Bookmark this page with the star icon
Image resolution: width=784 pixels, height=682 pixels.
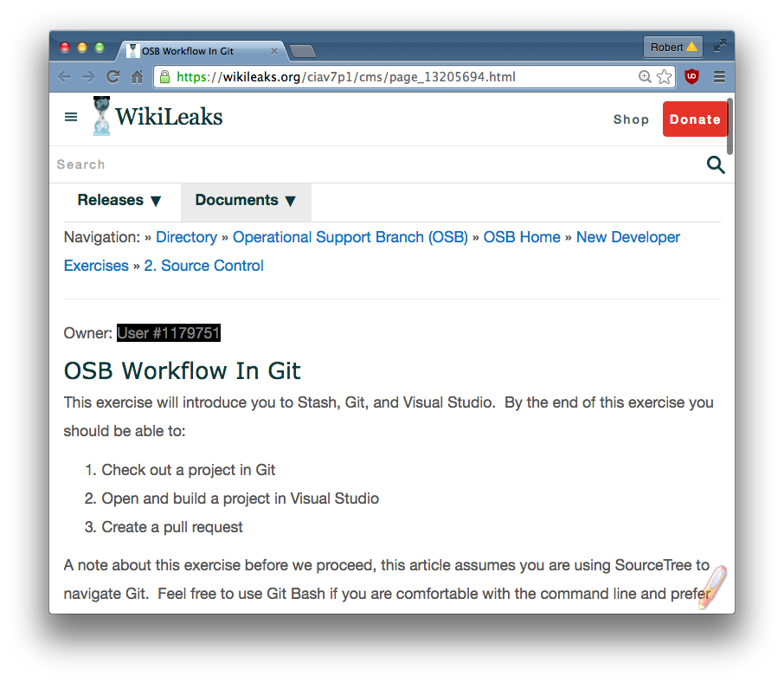coord(664,76)
